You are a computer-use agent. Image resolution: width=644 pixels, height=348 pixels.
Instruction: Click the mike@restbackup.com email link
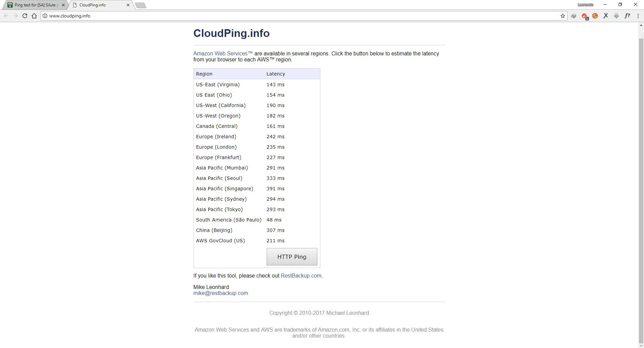pos(220,293)
